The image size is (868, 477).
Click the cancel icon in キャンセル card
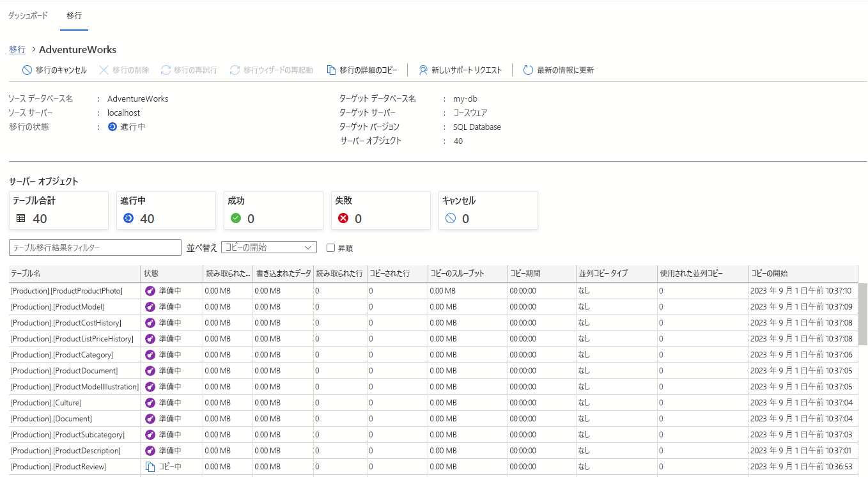pyautogui.click(x=451, y=218)
